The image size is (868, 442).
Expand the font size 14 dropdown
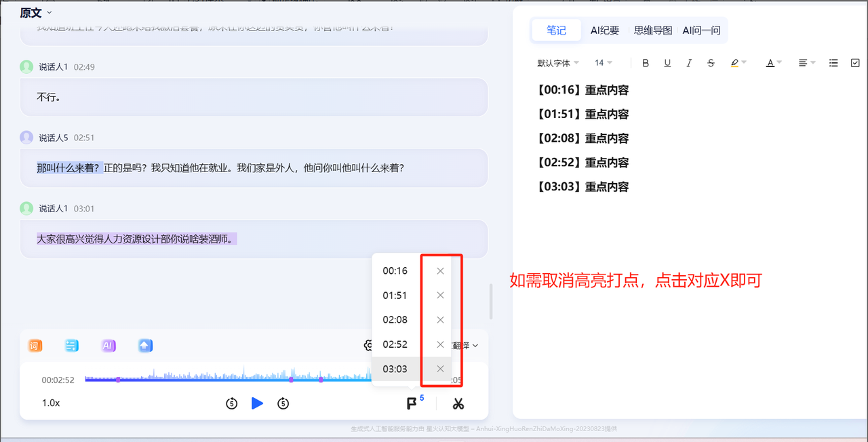click(x=604, y=63)
